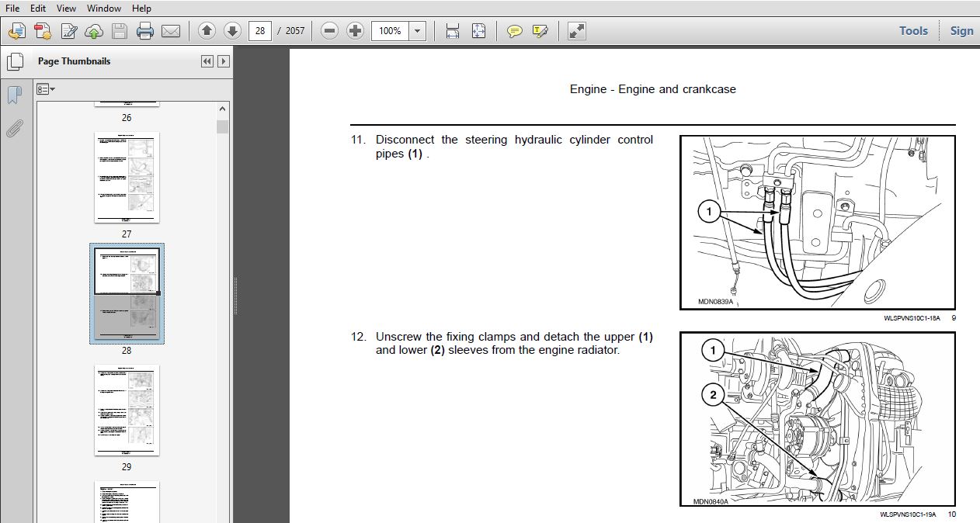This screenshot has width=980, height=523.
Task: Click the total pages '2057' text
Action: (x=295, y=31)
